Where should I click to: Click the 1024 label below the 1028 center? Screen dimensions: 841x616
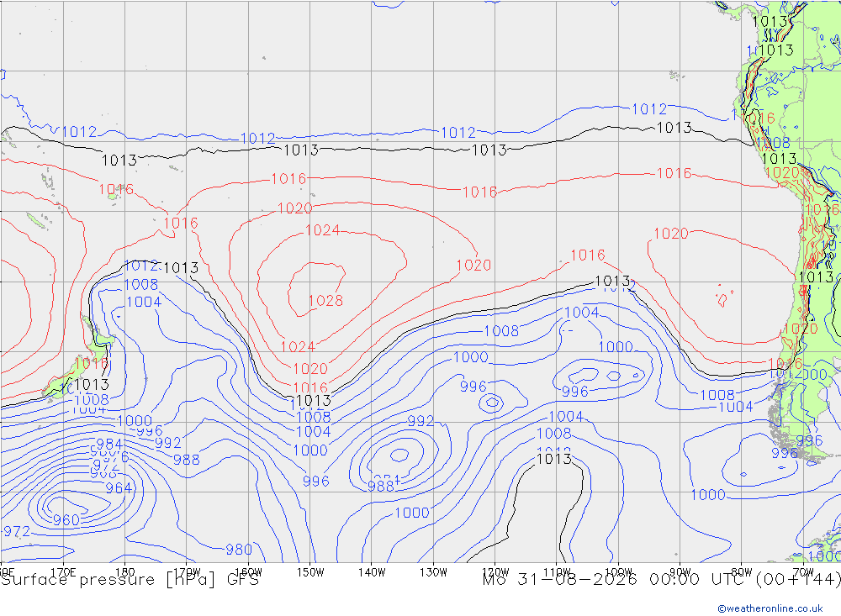(x=298, y=347)
